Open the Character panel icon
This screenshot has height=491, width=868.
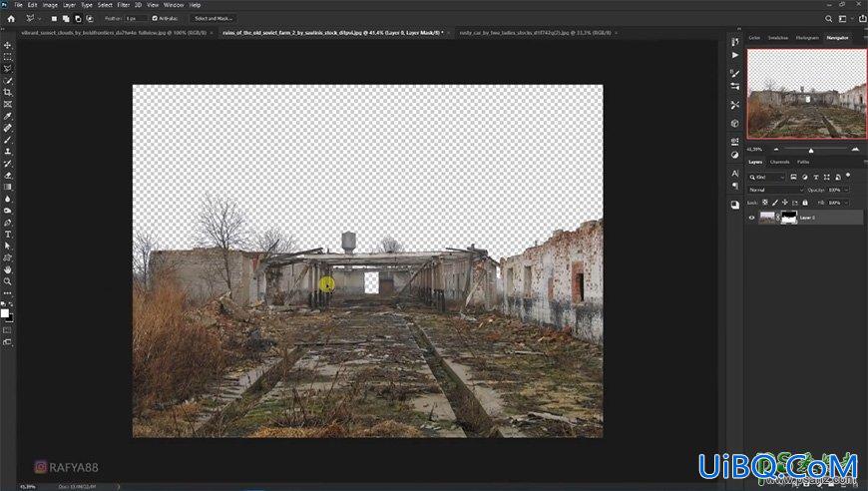coord(734,174)
